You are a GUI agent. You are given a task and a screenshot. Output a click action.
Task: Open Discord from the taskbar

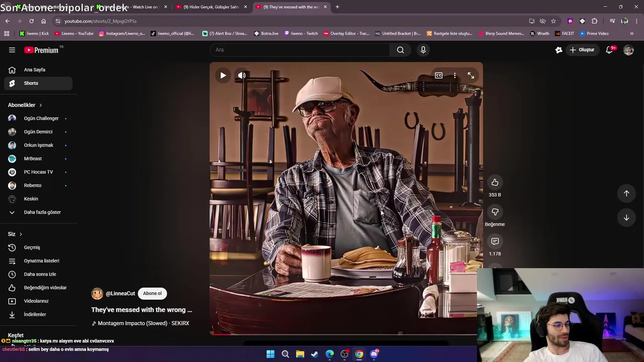point(374,354)
